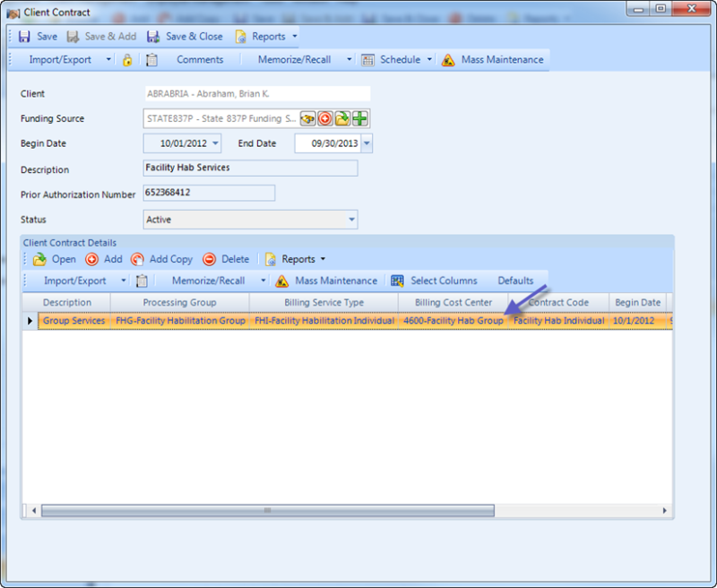
Task: Click the Defaults button in the details toolbar
Action: (515, 281)
